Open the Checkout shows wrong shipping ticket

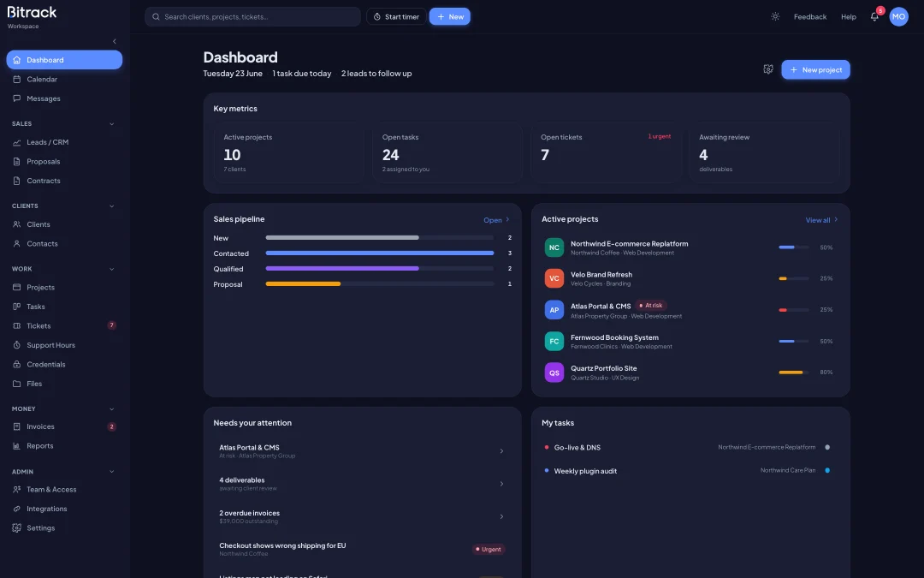(362, 549)
